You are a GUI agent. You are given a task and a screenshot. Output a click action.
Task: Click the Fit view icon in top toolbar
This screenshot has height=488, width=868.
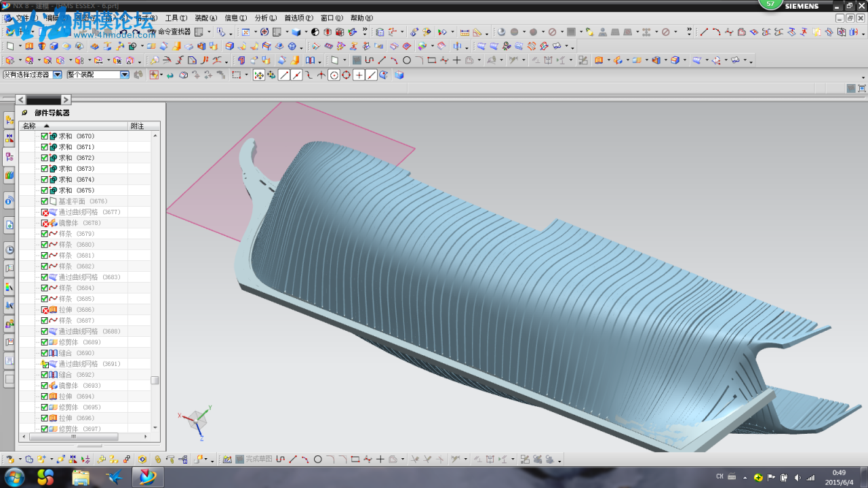click(245, 31)
